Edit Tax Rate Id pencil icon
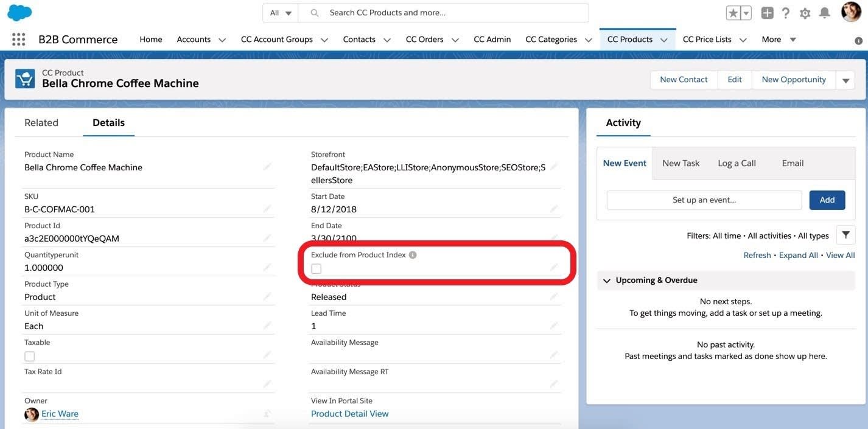Image resolution: width=868 pixels, height=429 pixels. pos(267,384)
